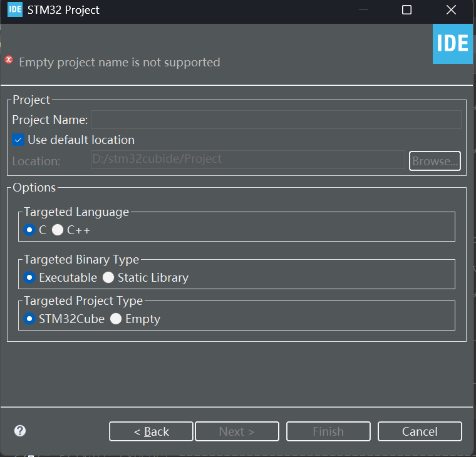Click the Finish button
The width and height of the screenshot is (476, 457).
point(328,431)
